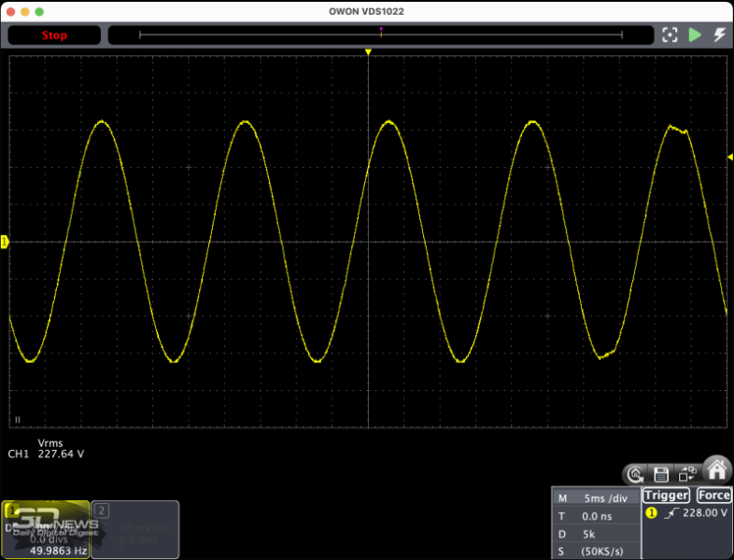Click the fullscreen frame icon in top bar
Screen dimensions: 734x560
tap(669, 35)
